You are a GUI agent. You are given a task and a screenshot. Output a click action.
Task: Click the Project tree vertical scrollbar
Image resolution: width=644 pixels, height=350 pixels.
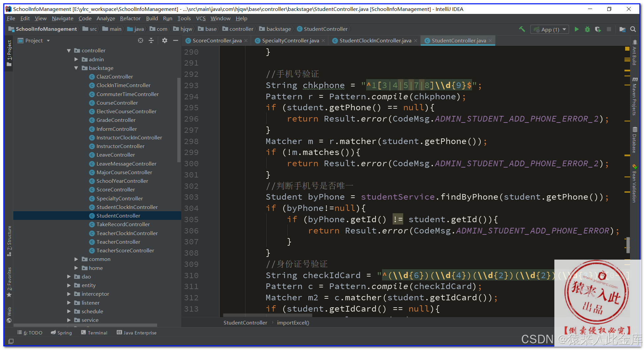coord(179,121)
